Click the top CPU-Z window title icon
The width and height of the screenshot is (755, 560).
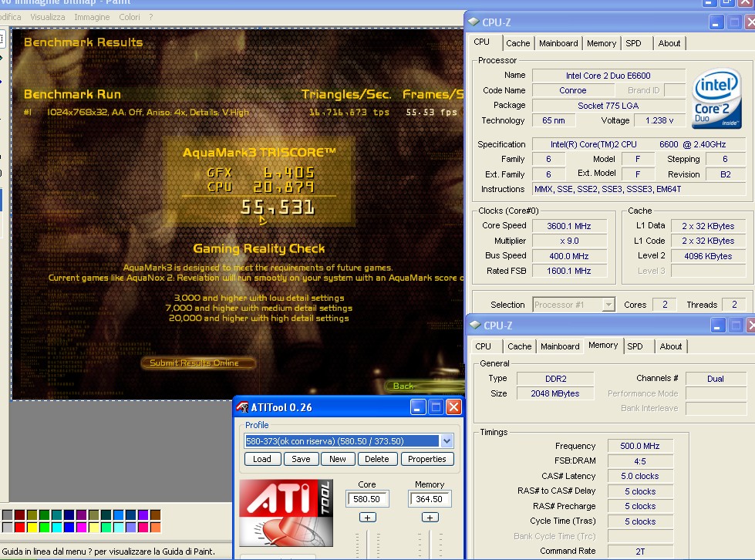pyautogui.click(x=474, y=22)
